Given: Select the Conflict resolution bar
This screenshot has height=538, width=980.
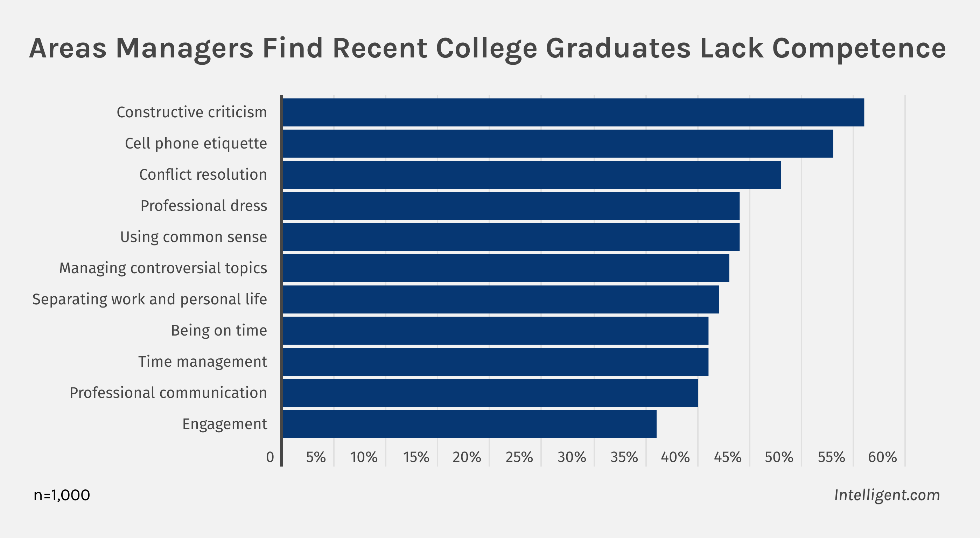Looking at the screenshot, I should pyautogui.click(x=531, y=175).
